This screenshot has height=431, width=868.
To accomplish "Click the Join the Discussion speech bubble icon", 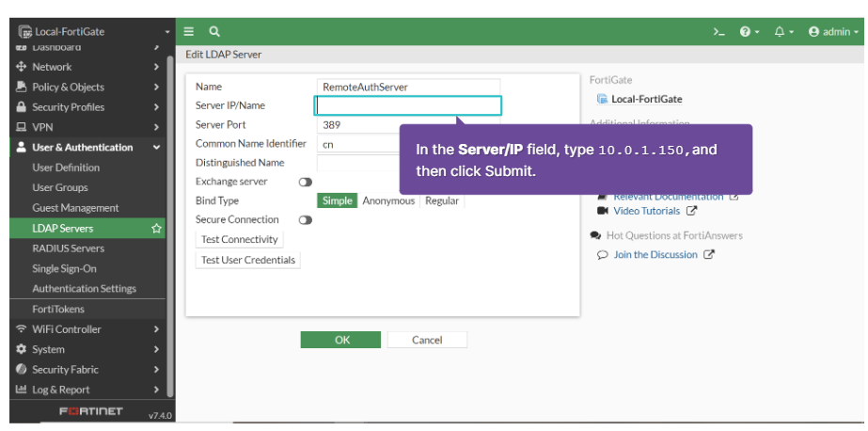I will (603, 255).
